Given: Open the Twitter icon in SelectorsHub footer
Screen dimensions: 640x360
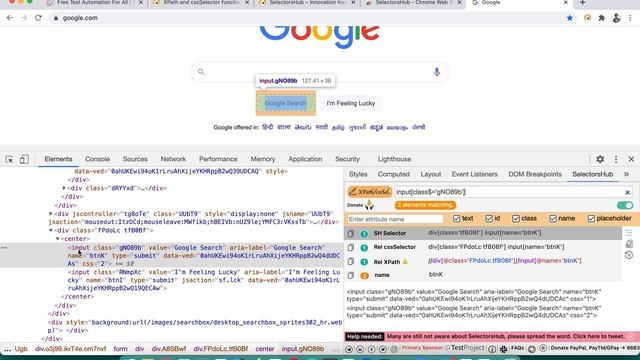Looking at the screenshot, I should 383,349.
